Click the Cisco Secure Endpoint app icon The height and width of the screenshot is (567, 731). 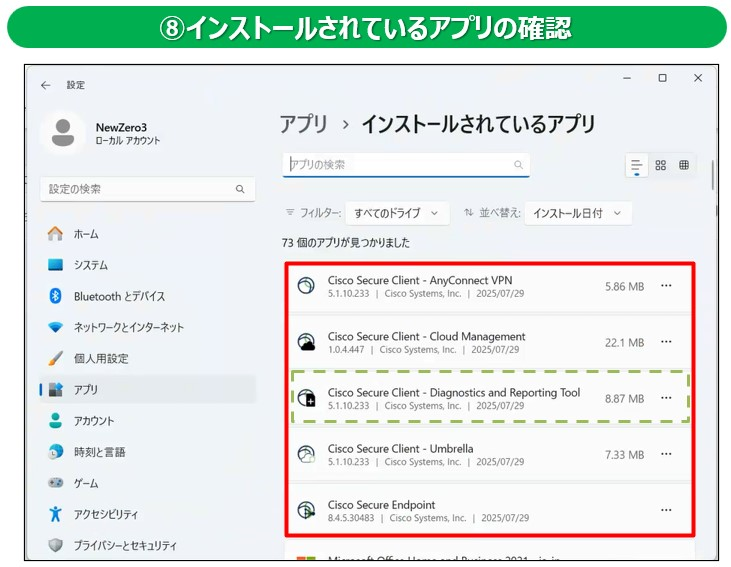click(306, 510)
